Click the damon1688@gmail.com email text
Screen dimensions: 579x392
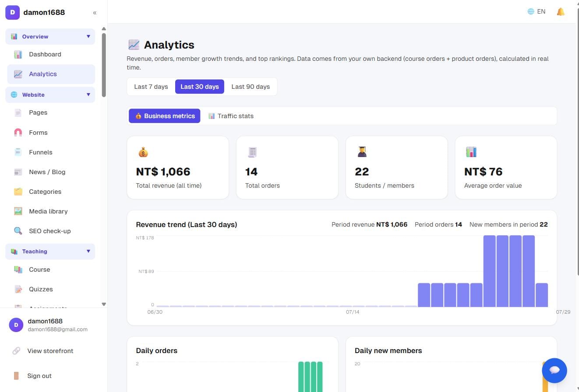click(x=57, y=329)
